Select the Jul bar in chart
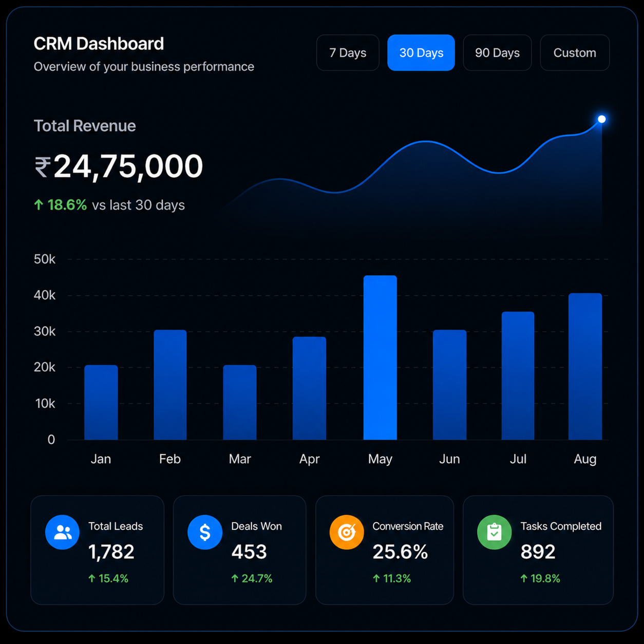Screen dimensions: 644x644 (x=518, y=375)
